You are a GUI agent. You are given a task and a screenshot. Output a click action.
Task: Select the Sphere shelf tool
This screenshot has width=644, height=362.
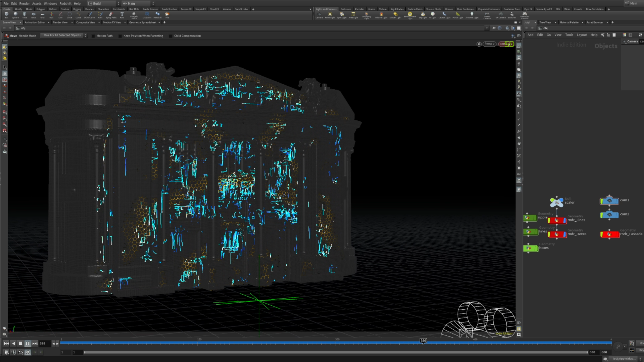coord(15,15)
